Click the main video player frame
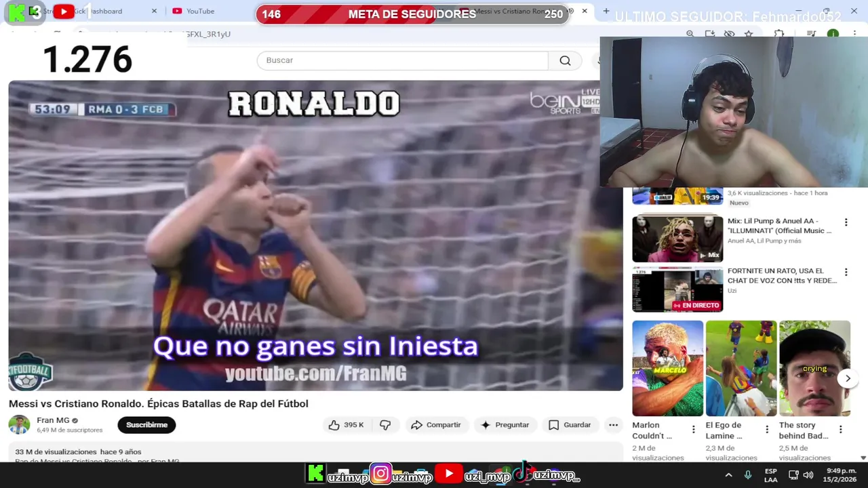The image size is (868, 488). [315, 235]
